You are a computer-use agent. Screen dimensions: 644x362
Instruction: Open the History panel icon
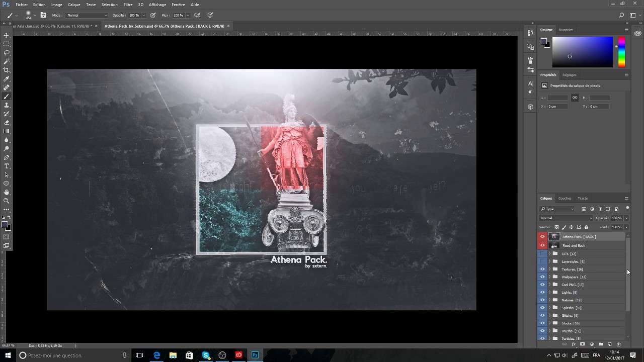[530, 33]
